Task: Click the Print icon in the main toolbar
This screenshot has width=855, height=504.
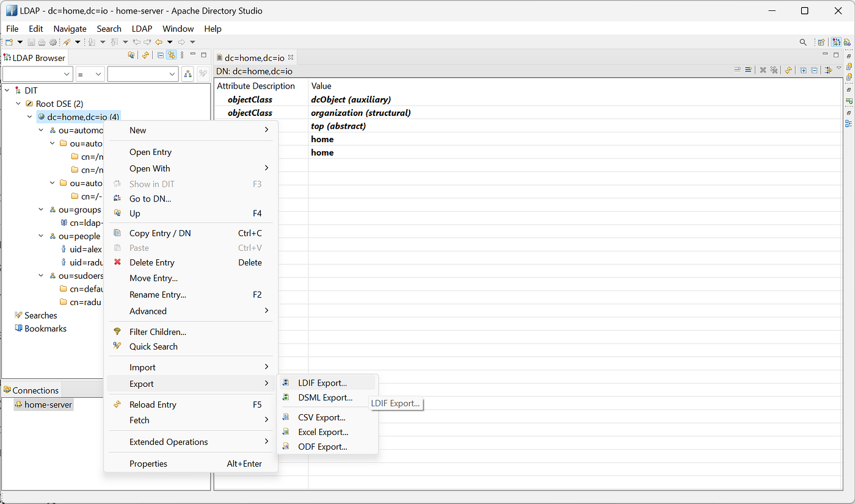Action: [x=42, y=42]
